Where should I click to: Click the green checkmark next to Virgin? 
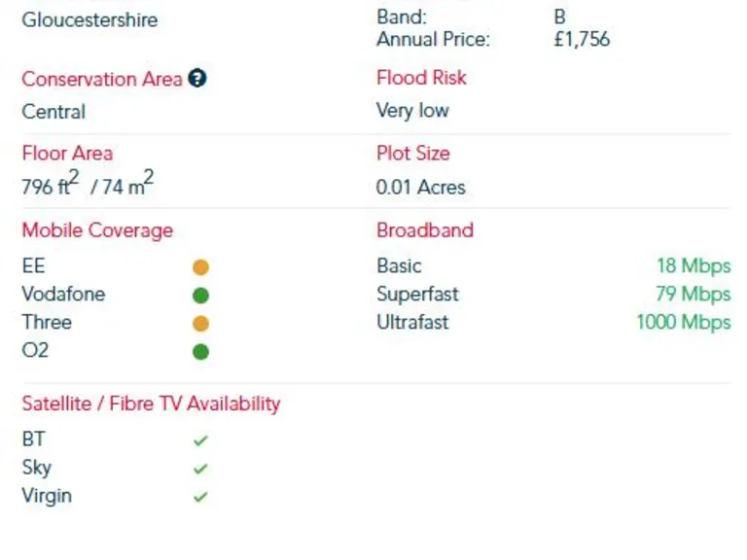point(200,497)
